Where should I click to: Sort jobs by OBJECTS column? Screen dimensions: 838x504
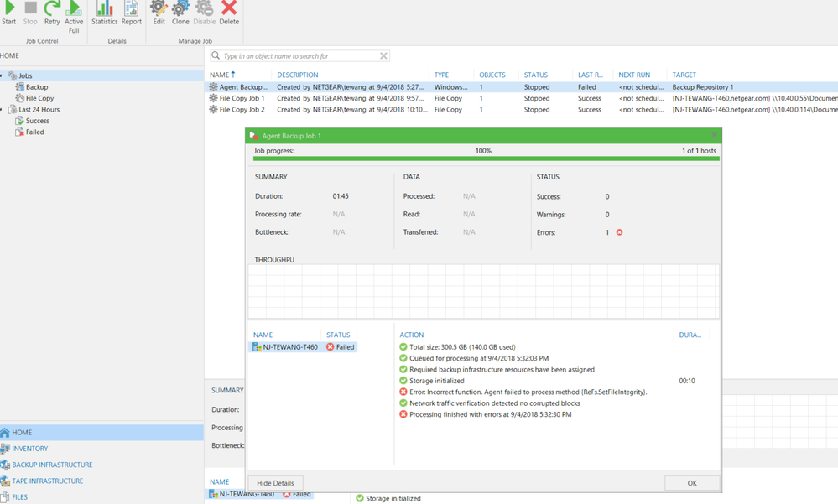click(492, 75)
